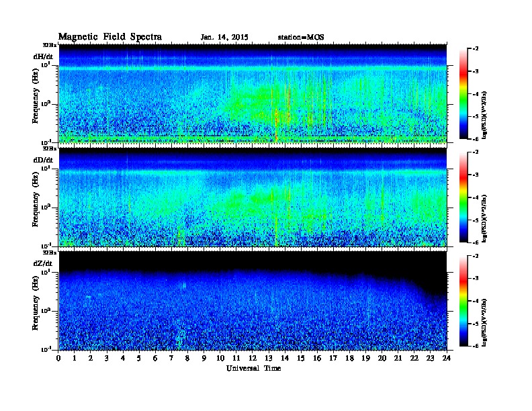Click the color bar beside the dZ/dt panel

click(x=463, y=301)
